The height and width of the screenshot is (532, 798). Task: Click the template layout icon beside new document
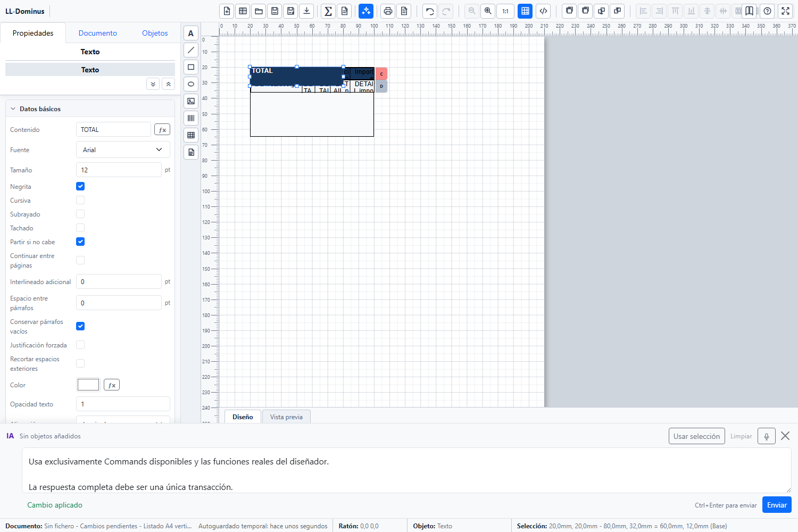coord(243,11)
